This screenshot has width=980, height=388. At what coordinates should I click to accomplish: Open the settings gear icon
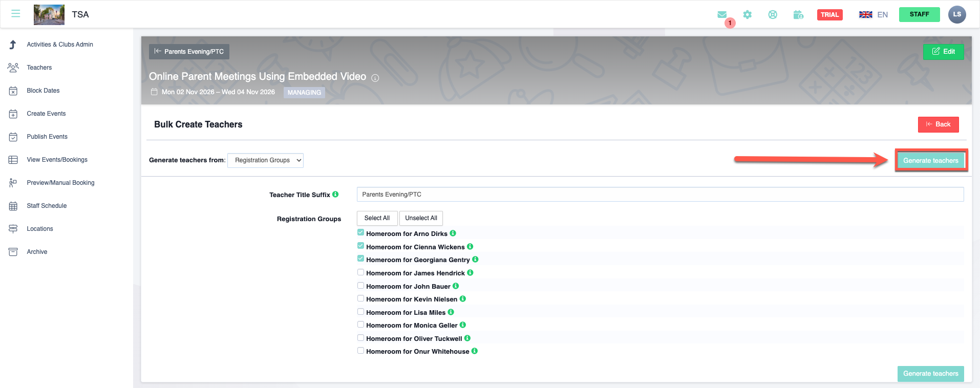coord(748,14)
